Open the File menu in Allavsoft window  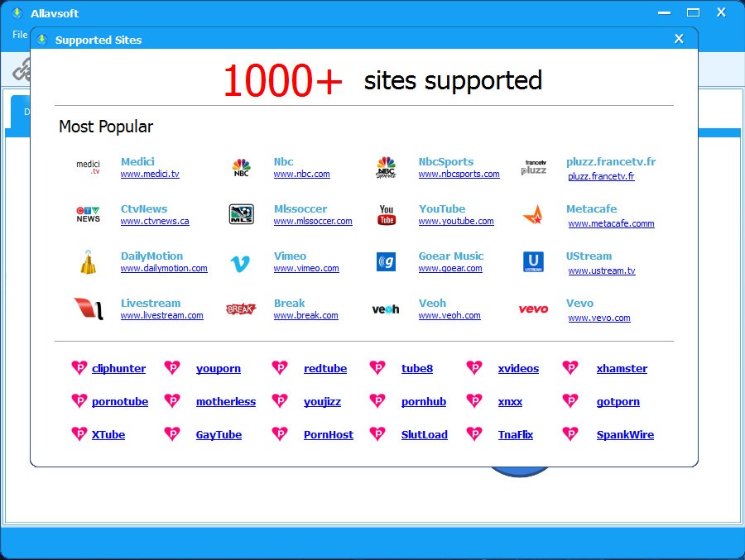(20, 35)
